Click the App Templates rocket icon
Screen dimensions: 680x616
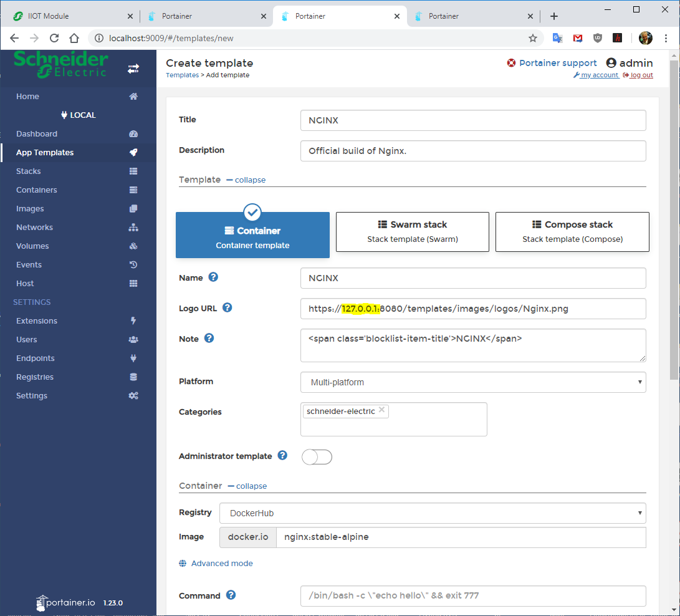pyautogui.click(x=133, y=152)
